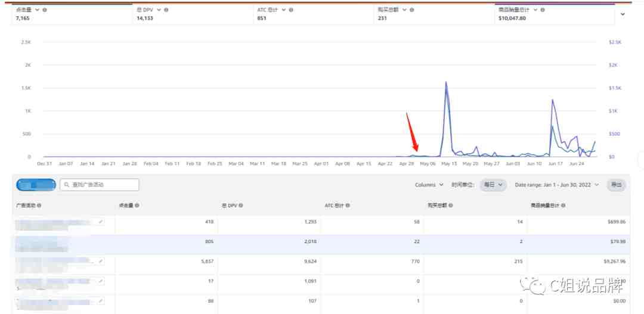Expand metric cards with chevron at far right
The image size is (644, 314).
tap(623, 14)
